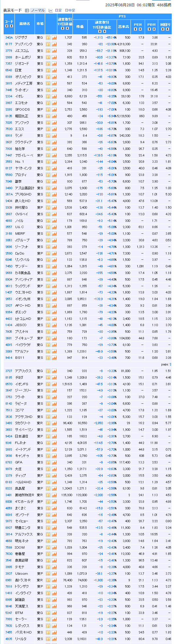Sort 27日終値比 column ascending arrow
176x644 pixels.
pyautogui.click(x=100, y=32)
